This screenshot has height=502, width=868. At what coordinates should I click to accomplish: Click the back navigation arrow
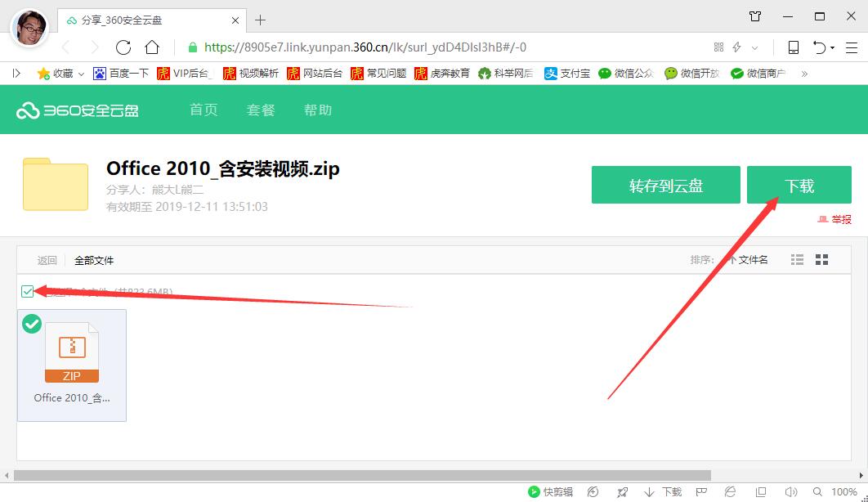(66, 47)
